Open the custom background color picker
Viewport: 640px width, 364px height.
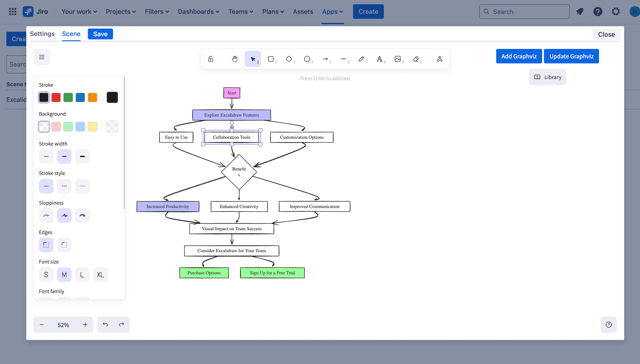pos(112,127)
